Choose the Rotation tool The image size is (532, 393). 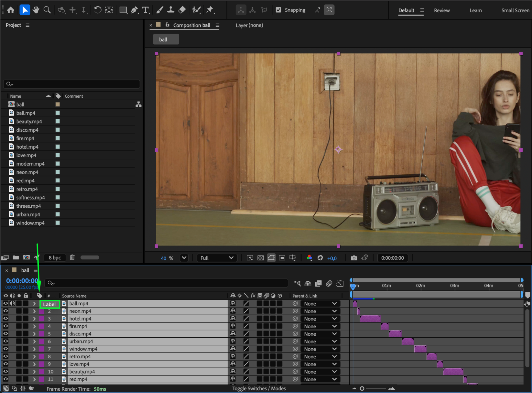pyautogui.click(x=97, y=10)
